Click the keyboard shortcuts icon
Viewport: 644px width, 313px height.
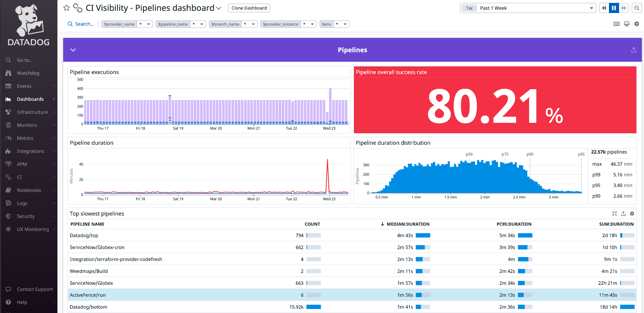(x=617, y=24)
